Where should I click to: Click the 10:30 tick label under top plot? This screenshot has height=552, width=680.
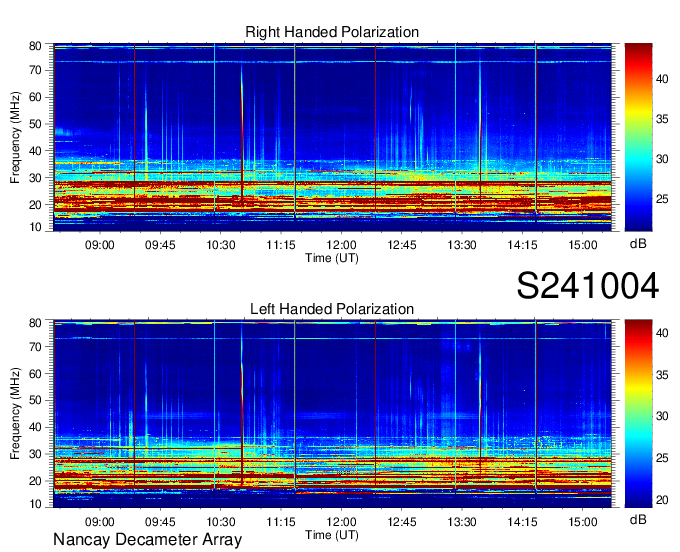tap(221, 245)
